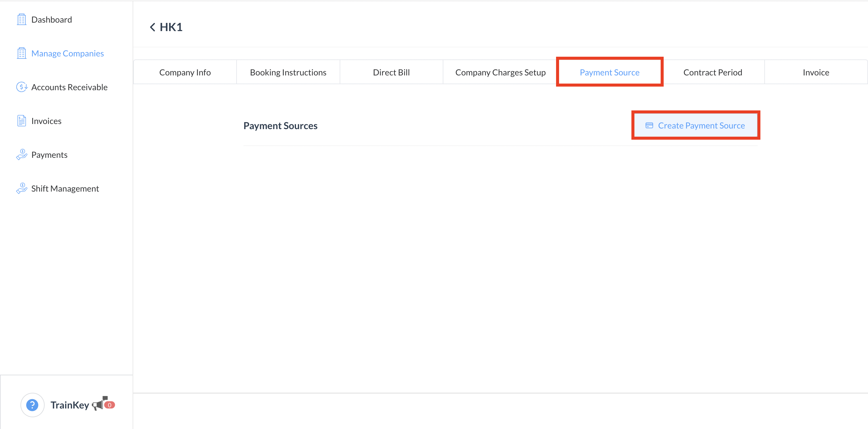Switch to the Company Info tab
Viewport: 868px width, 429px height.
185,72
